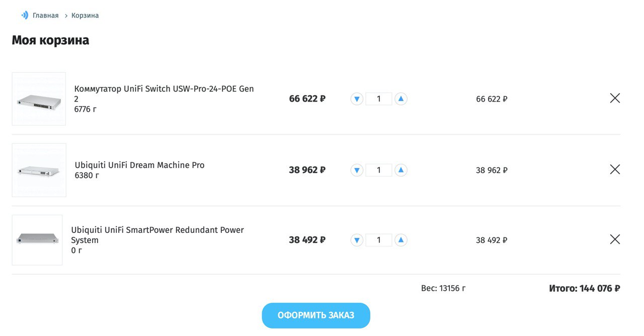
Task: Decrease quantity of UniFi Dream Machine Pro
Action: (357, 170)
